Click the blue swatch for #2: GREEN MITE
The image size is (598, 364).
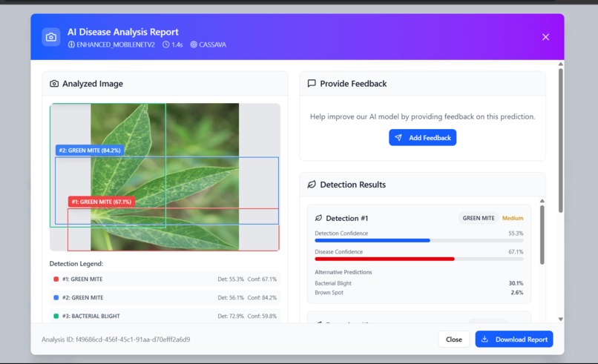tap(56, 297)
